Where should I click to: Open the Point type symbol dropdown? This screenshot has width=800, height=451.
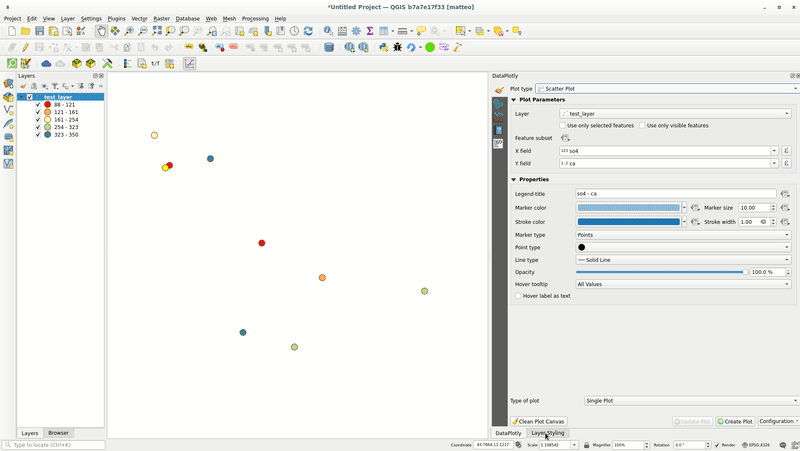tap(683, 247)
